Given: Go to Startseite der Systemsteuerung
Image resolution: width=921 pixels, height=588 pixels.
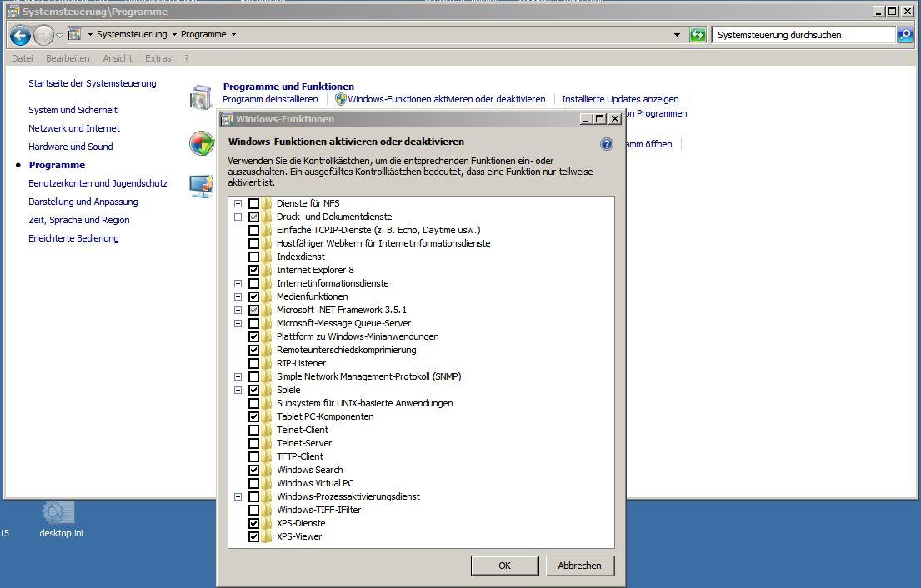Looking at the screenshot, I should pos(93,83).
